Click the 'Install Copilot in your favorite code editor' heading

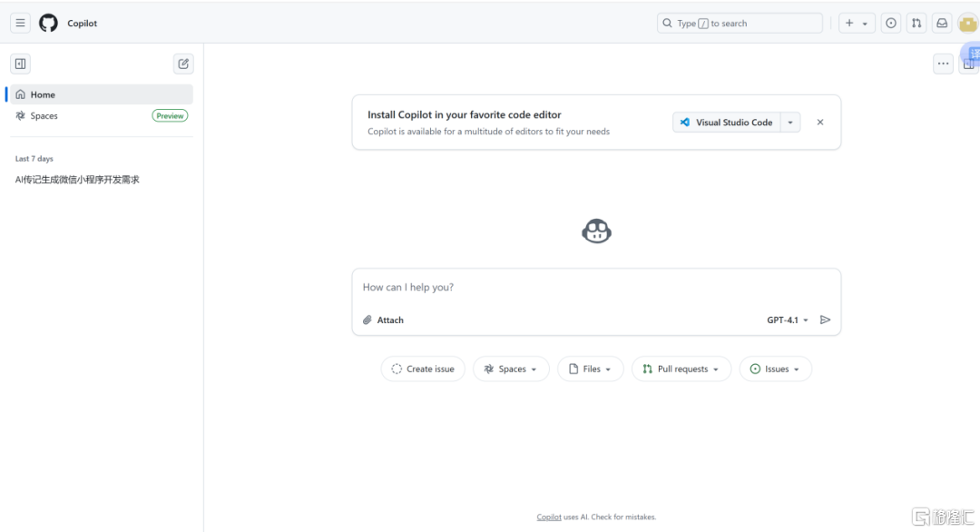click(x=465, y=114)
